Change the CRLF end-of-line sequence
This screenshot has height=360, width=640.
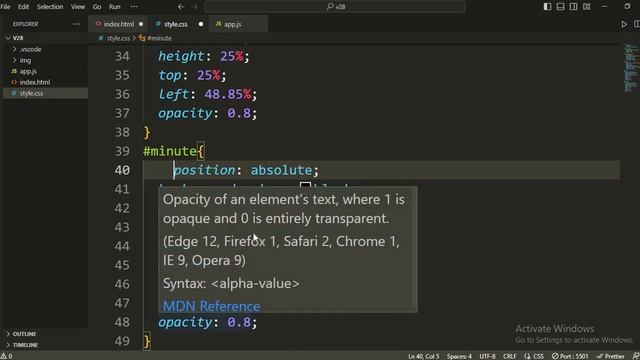click(x=510, y=356)
